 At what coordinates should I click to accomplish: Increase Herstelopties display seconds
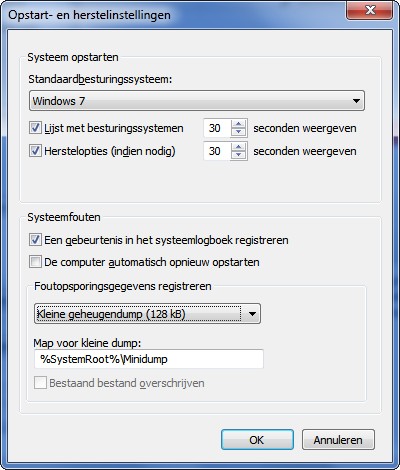coord(238,147)
